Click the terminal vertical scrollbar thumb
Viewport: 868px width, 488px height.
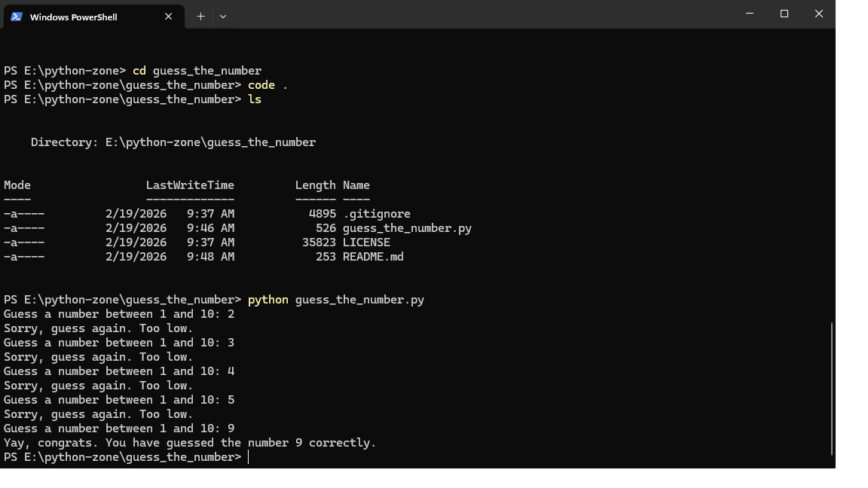tap(832, 388)
